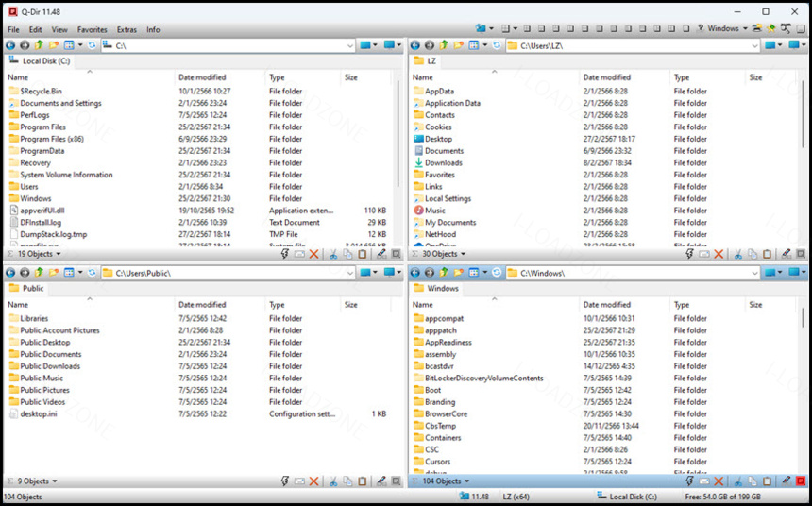Expand the C:\ address bar dropdown

click(350, 46)
